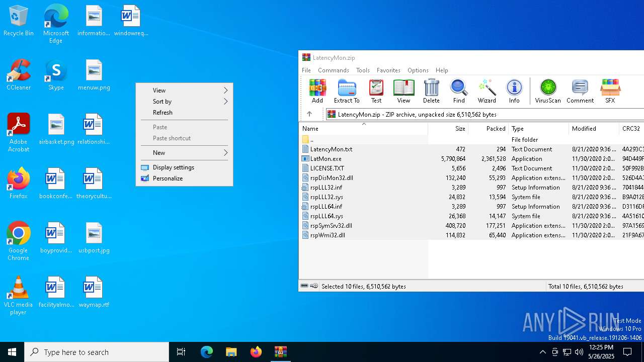Sort file list by Size column
Screen dimensions: 644x362
[x=448, y=129]
